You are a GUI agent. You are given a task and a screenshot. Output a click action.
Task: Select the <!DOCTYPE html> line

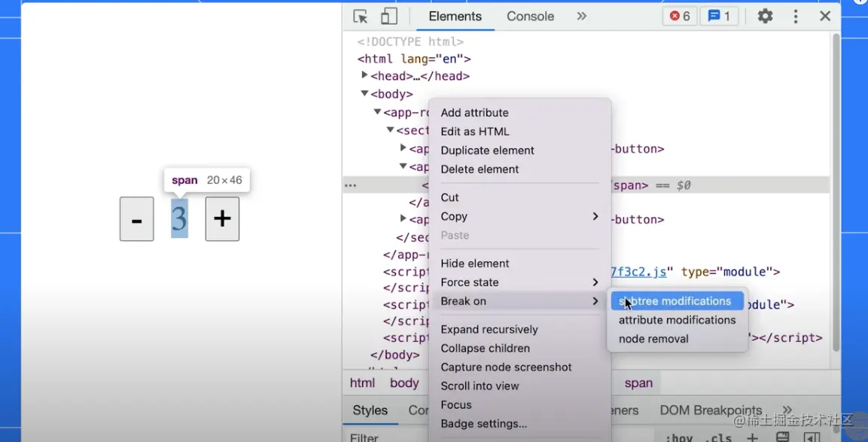(410, 41)
